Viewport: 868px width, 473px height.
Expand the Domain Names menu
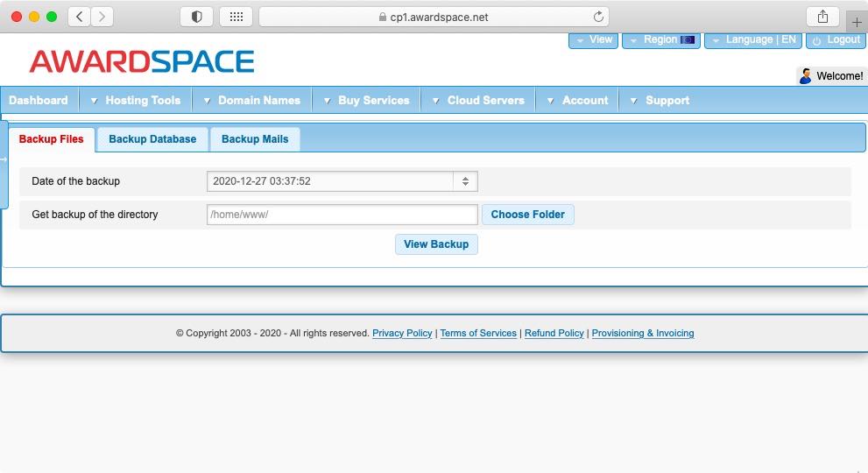pyautogui.click(x=252, y=100)
